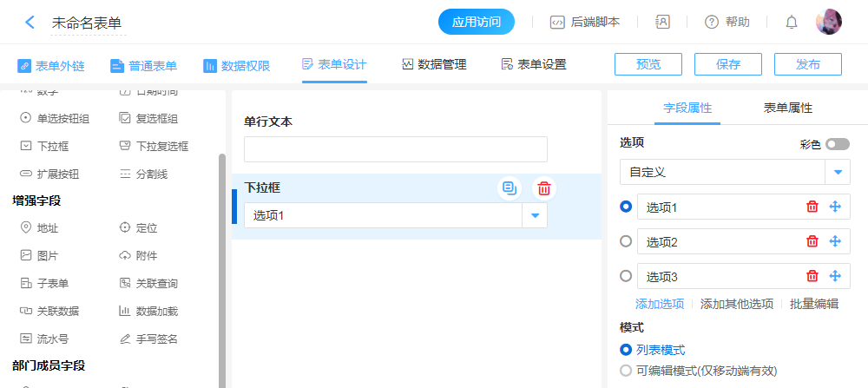Click the back arrow icon
The height and width of the screenshot is (388, 868).
click(30, 23)
